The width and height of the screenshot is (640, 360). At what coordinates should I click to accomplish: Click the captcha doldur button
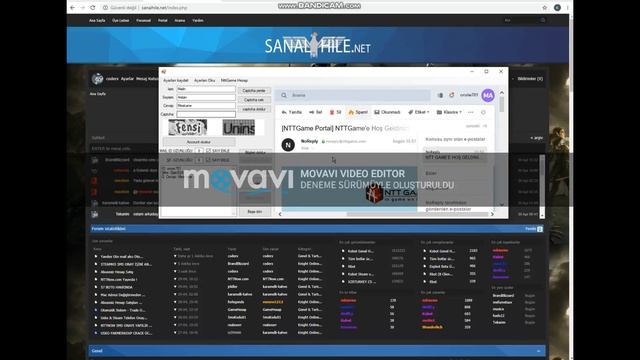254,109
